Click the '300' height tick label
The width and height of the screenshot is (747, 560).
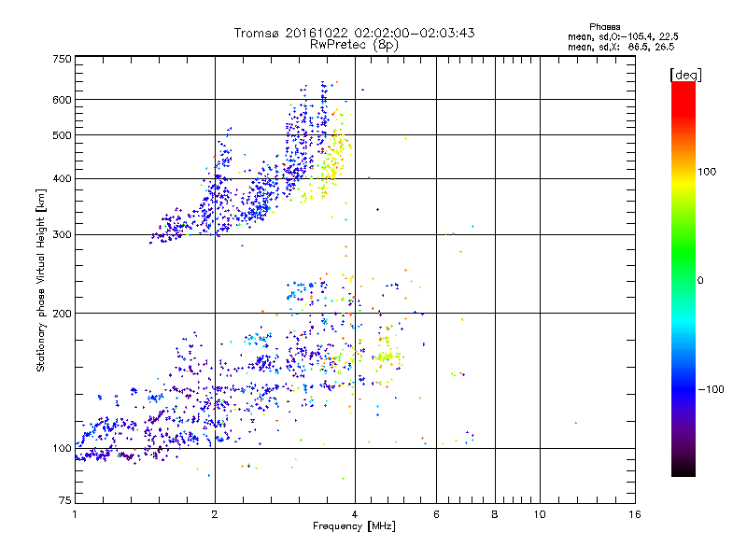tap(63, 235)
